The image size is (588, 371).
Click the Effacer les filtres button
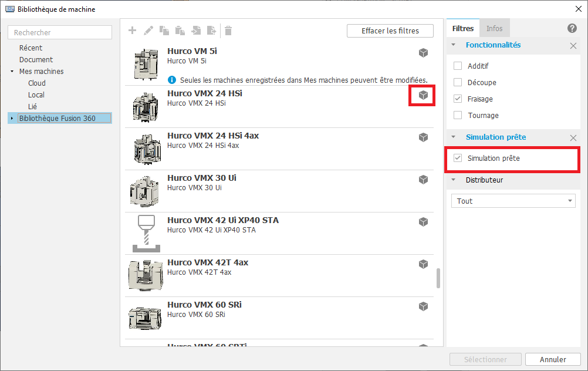coord(390,31)
